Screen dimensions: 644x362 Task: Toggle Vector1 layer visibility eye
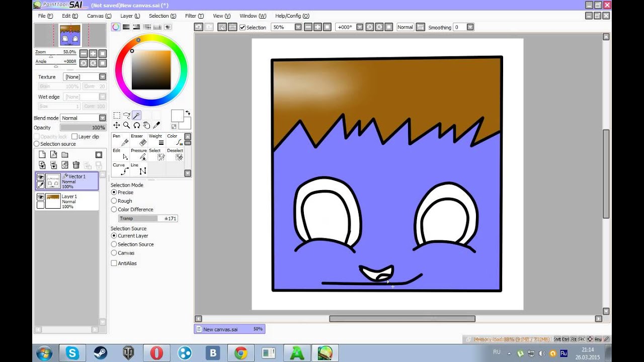pyautogui.click(x=40, y=177)
